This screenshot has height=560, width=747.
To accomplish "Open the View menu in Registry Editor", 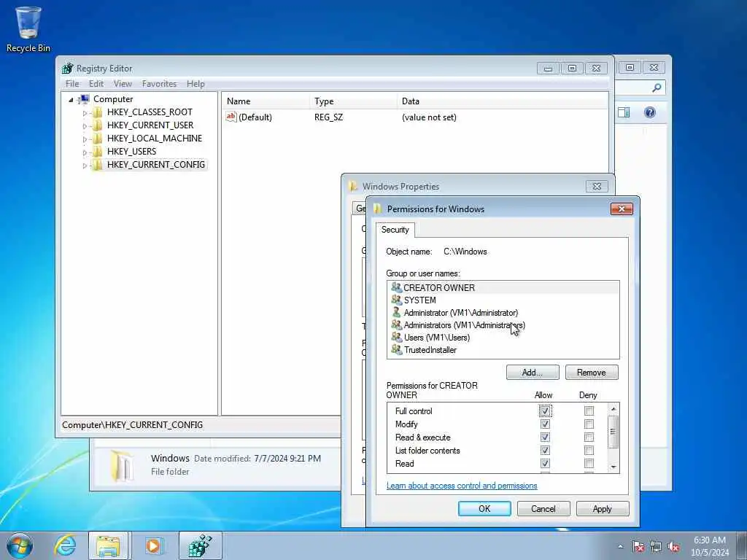I will 123,84.
